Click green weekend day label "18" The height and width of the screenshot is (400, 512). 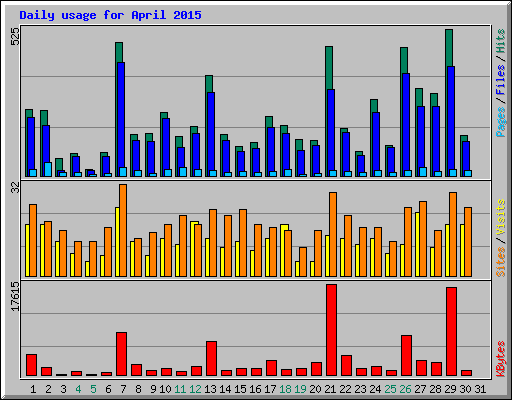click(x=285, y=389)
